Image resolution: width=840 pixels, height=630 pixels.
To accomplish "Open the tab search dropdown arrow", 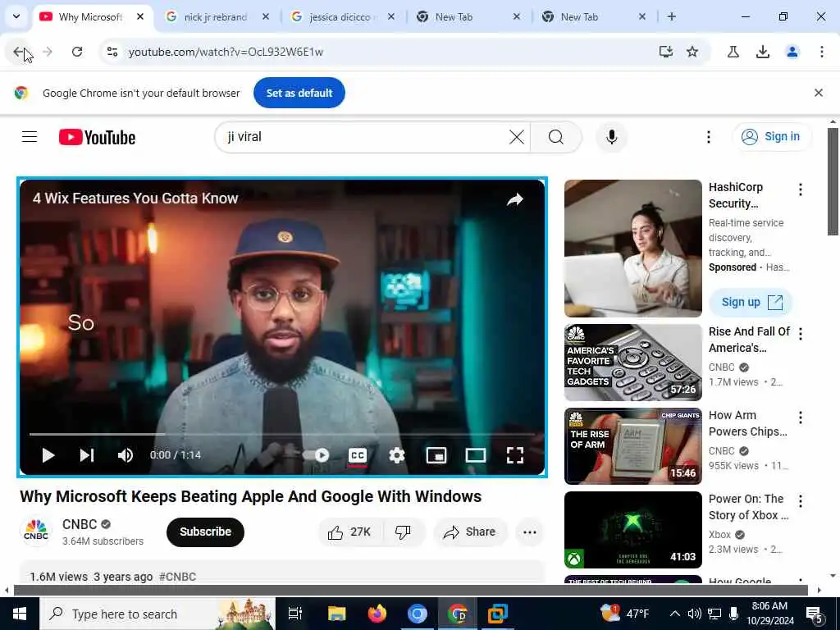I will [16, 16].
